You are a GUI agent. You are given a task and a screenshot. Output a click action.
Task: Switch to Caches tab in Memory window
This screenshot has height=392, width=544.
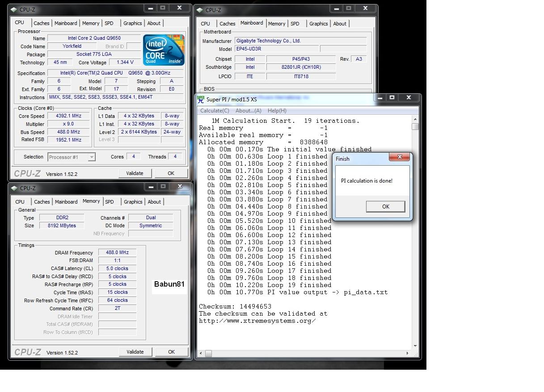[42, 202]
